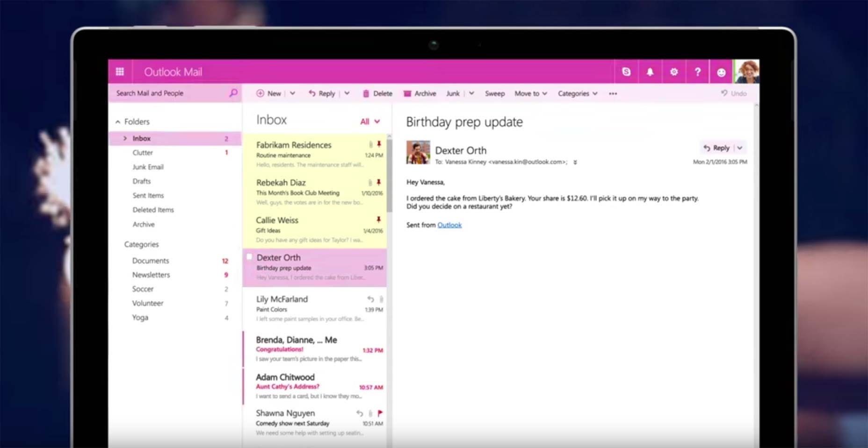Open the account profile picture

point(746,71)
